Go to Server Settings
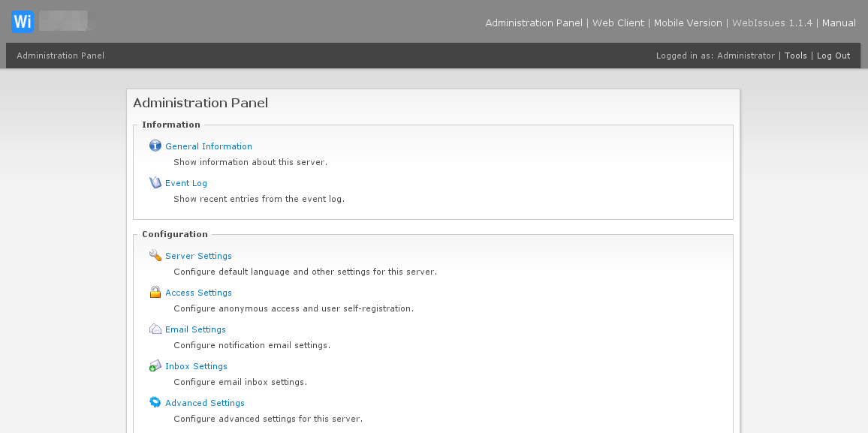This screenshot has width=868, height=433. click(x=198, y=256)
